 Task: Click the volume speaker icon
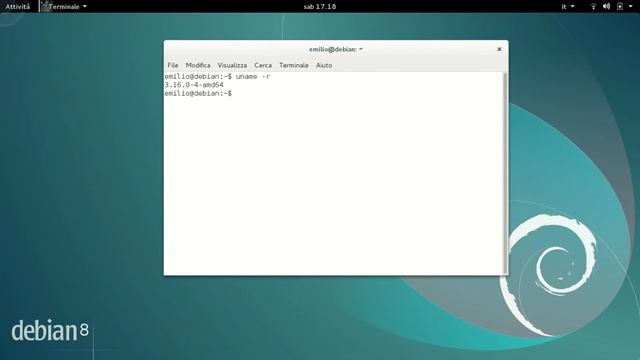pos(607,7)
